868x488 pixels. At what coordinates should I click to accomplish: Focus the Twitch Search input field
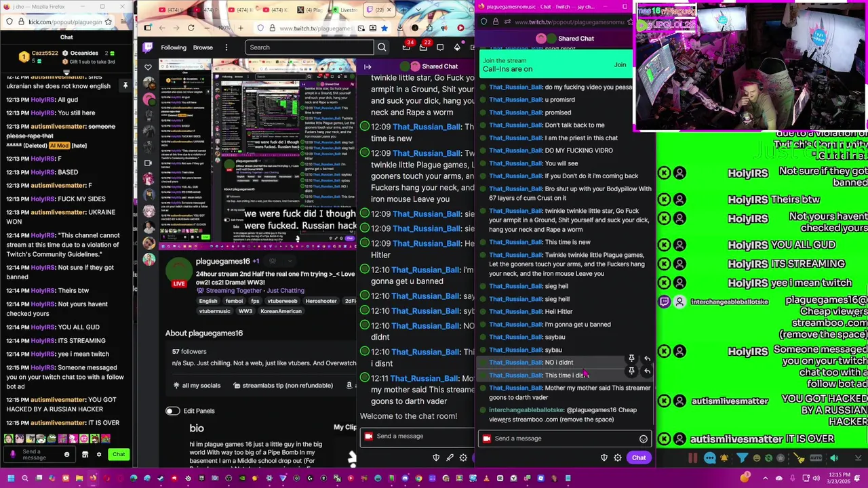click(x=309, y=47)
